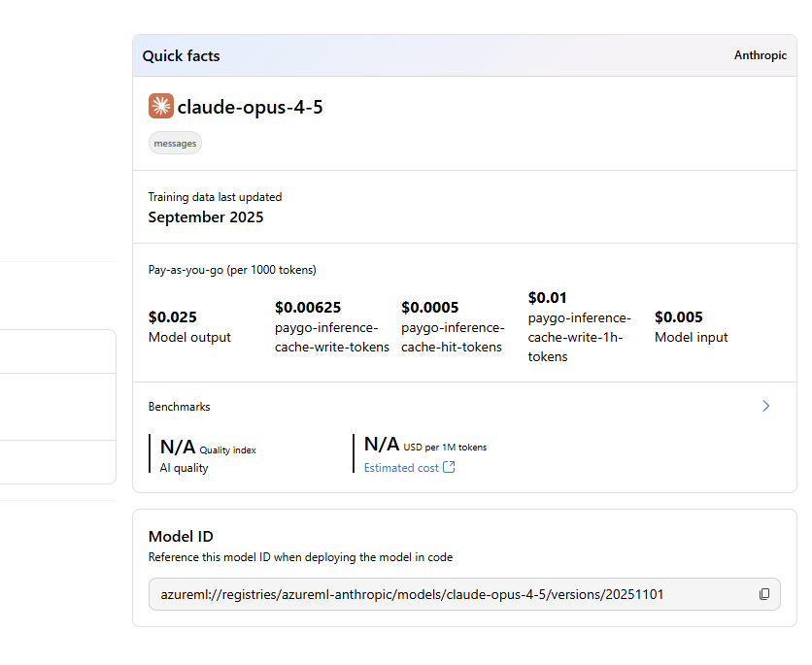Select the $0.005 Model input price
Image resolution: width=812 pixels, height=665 pixels.
[678, 317]
